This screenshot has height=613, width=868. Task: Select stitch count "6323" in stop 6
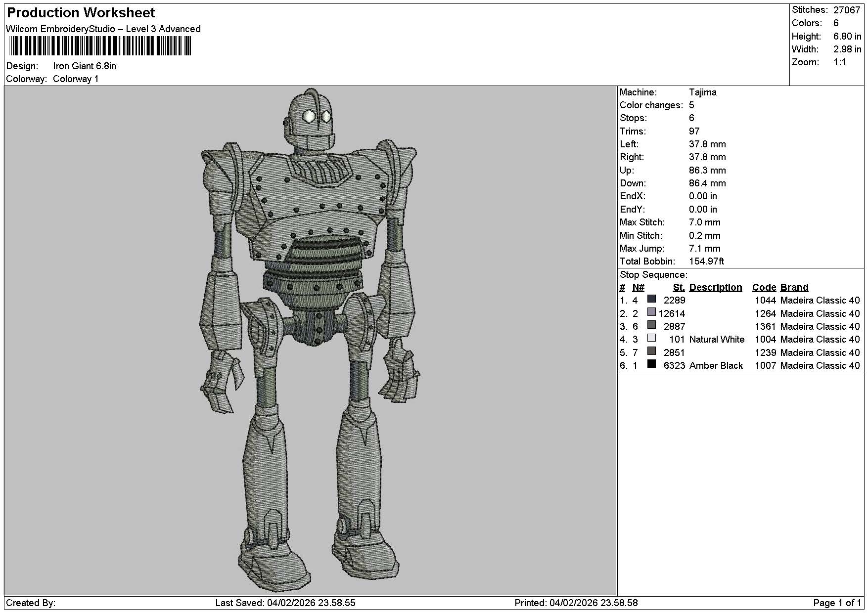click(674, 366)
